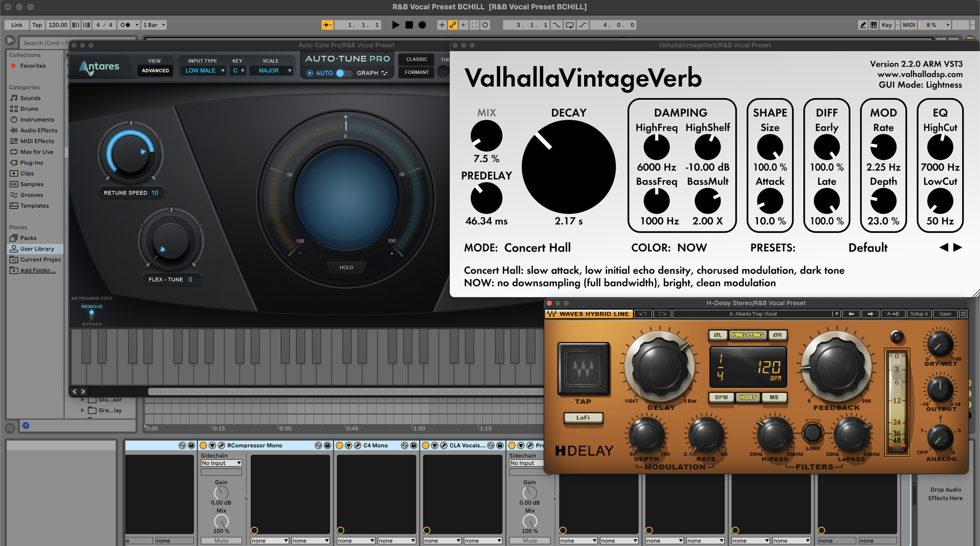Open the Scale MAJOR dropdown
Viewport: 980px width, 546px height.
tap(272, 71)
